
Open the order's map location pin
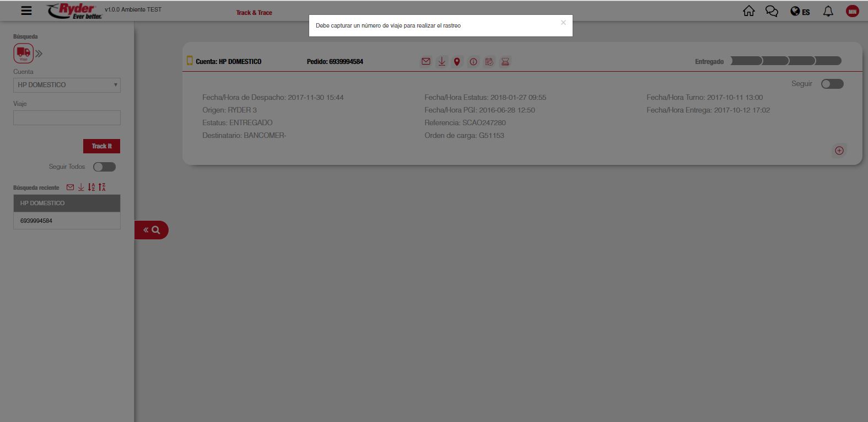click(457, 62)
